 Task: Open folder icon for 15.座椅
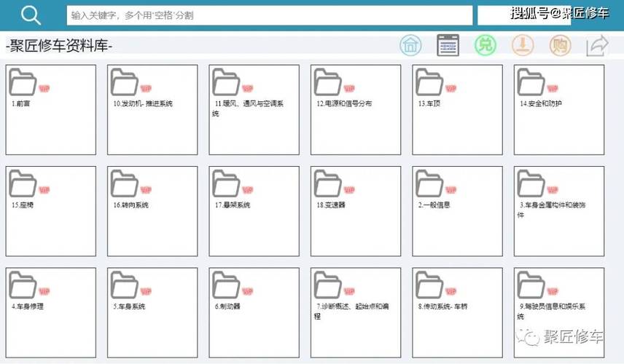(x=23, y=183)
